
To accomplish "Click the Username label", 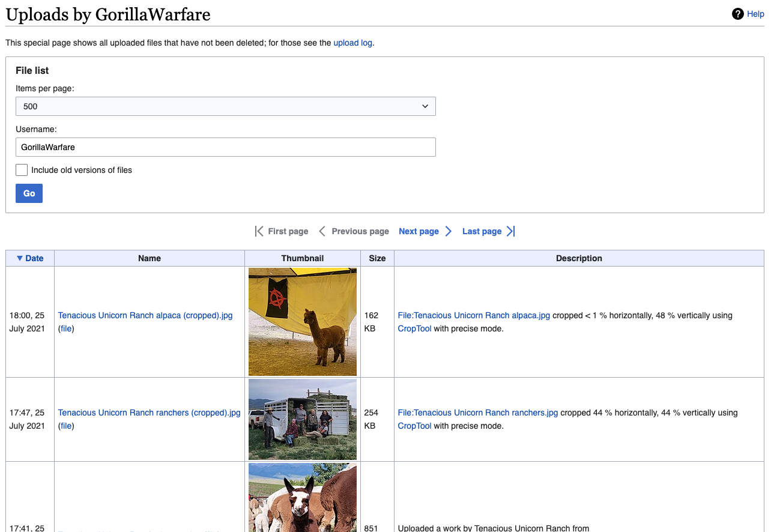I will coord(36,129).
